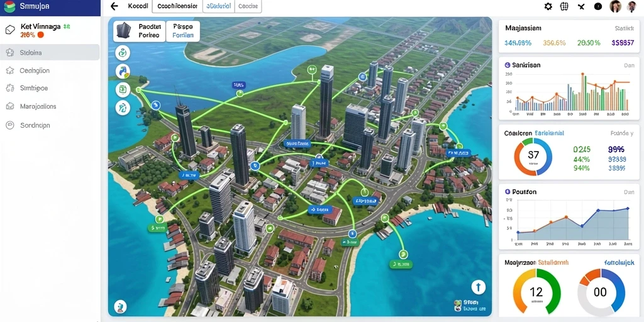Image resolution: width=644 pixels, height=322 pixels.
Task: Click the bottom-left map corner icon
Action: (119, 306)
